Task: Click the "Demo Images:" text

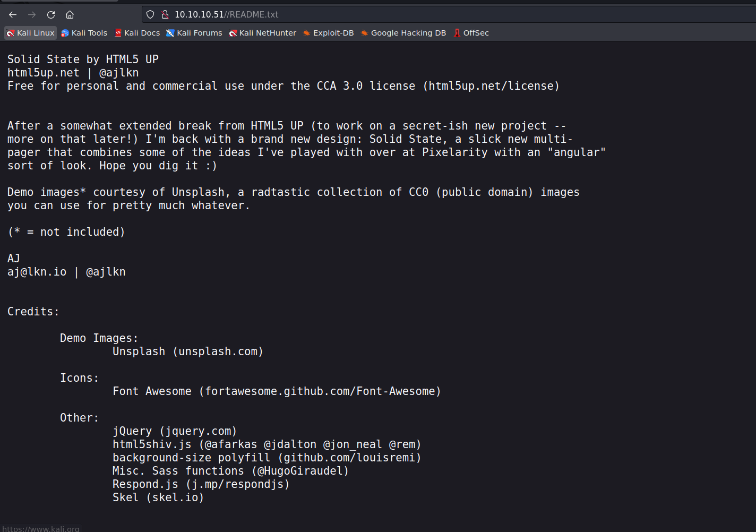Action: point(99,338)
